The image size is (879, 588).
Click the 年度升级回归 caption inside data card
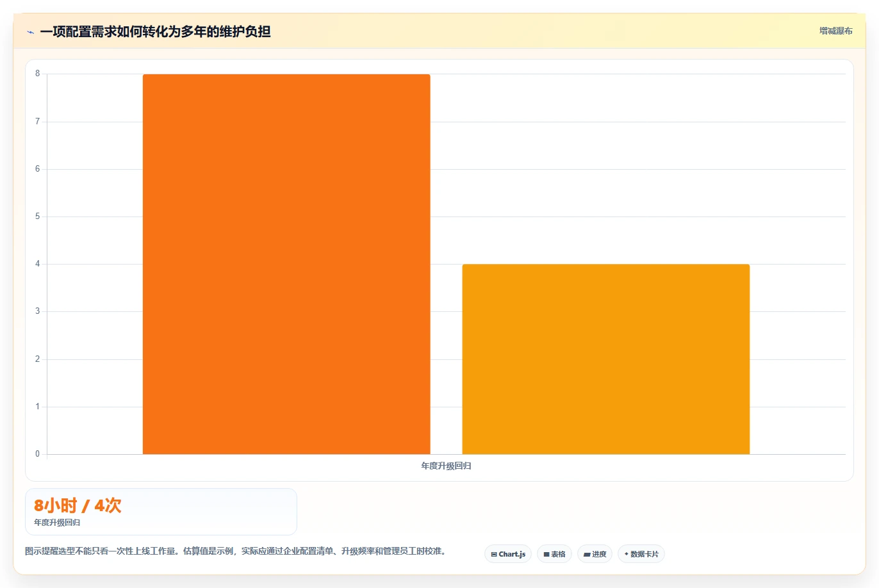(57, 523)
